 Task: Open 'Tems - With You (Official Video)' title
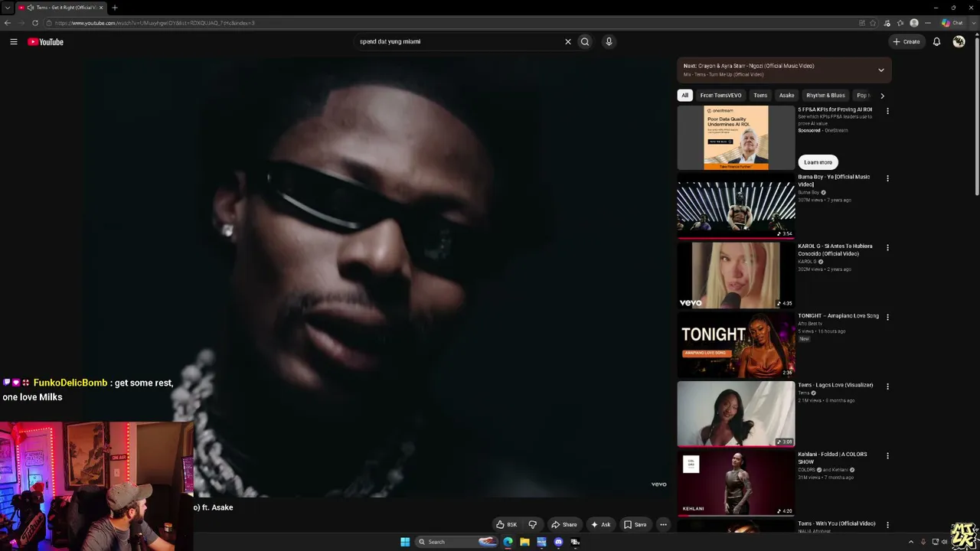(836, 523)
